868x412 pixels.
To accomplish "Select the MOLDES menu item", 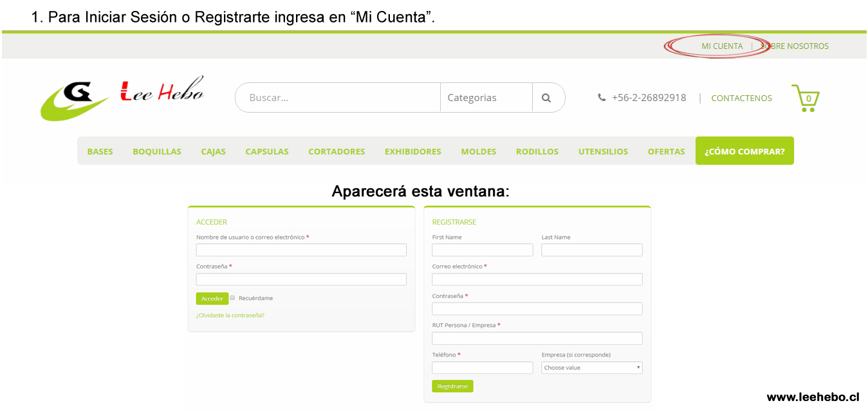I will coord(478,151).
